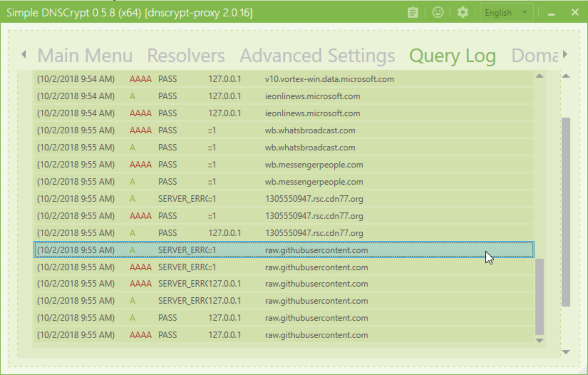
Task: Click the outer scrollbar down arrow
Action: coord(566,352)
